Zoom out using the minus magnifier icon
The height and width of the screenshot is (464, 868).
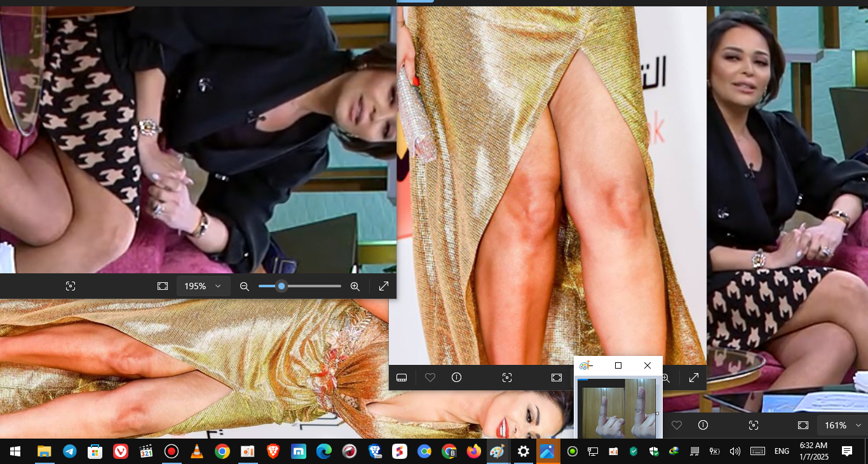[244, 287]
